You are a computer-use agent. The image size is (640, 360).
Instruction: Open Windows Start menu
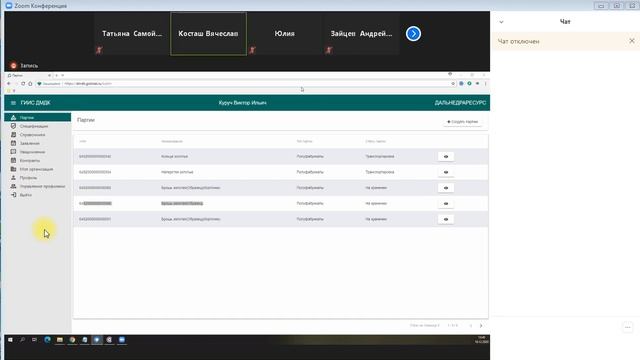tap(10, 340)
